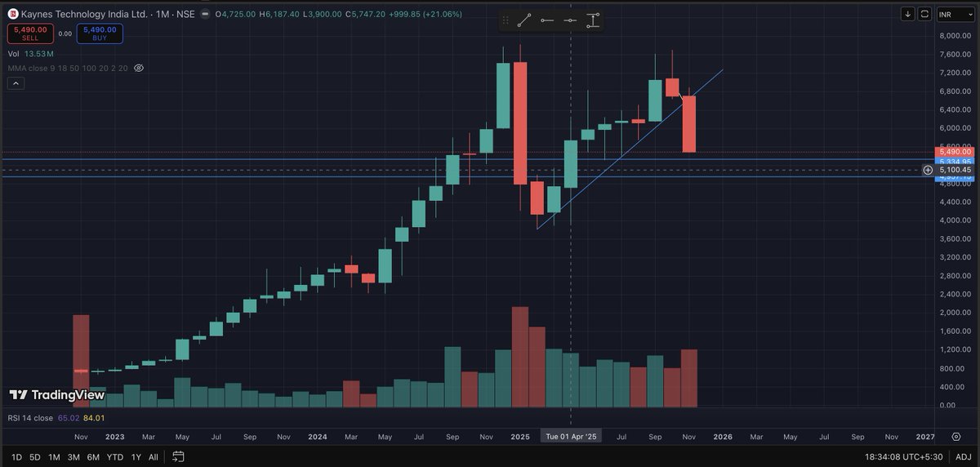Image resolution: width=980 pixels, height=467 pixels.
Task: Click the fullscreen frame icon near INR
Action: click(924, 14)
